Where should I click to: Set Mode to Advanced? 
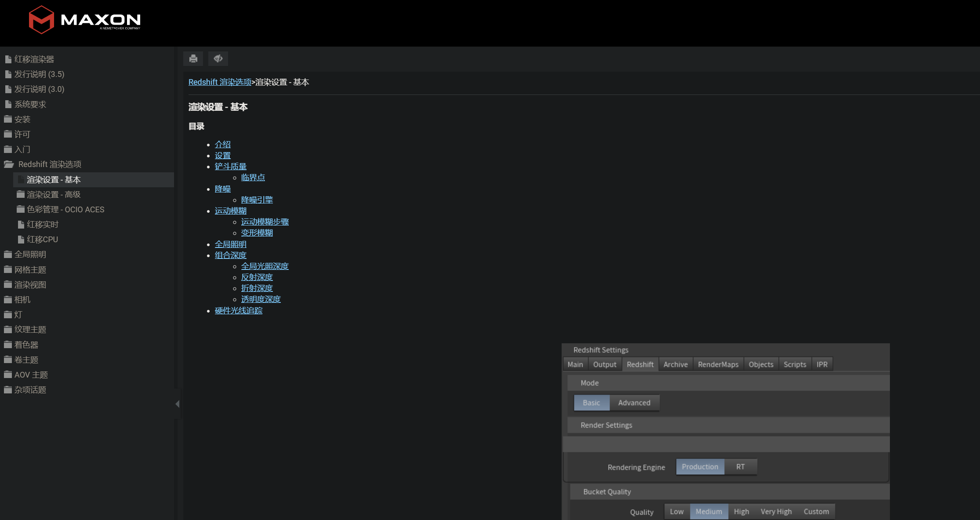(x=634, y=403)
